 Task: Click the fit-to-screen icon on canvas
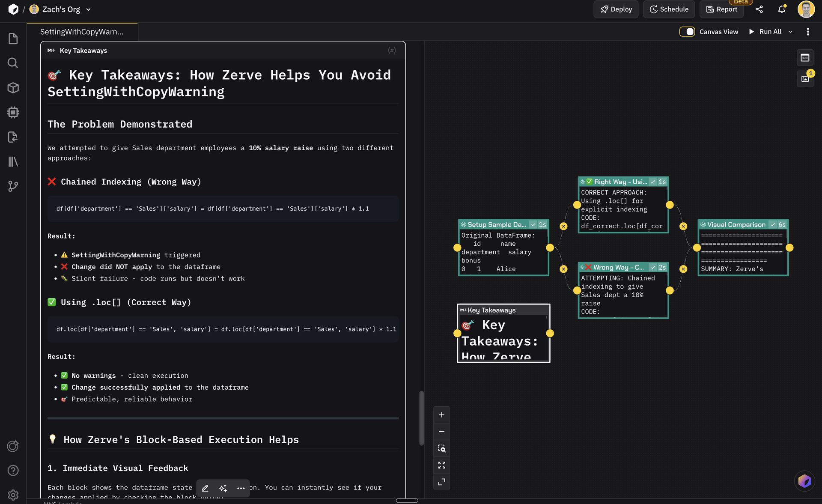pos(441,465)
